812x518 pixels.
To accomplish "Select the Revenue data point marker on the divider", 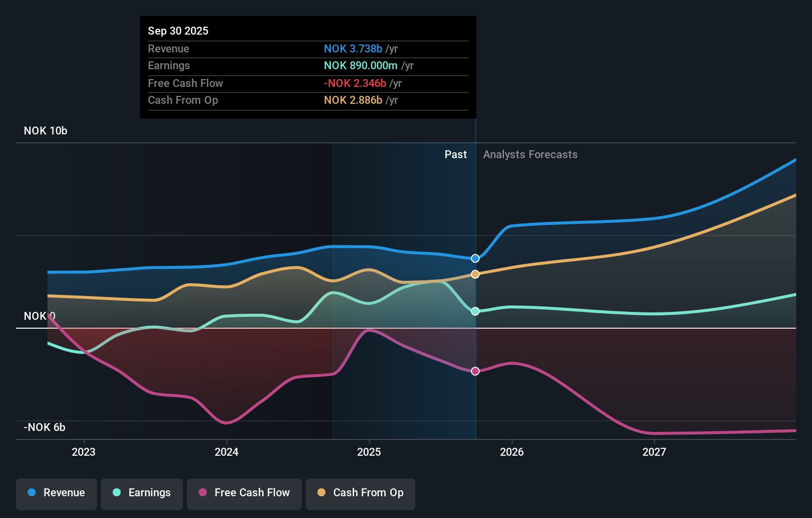I will (475, 258).
